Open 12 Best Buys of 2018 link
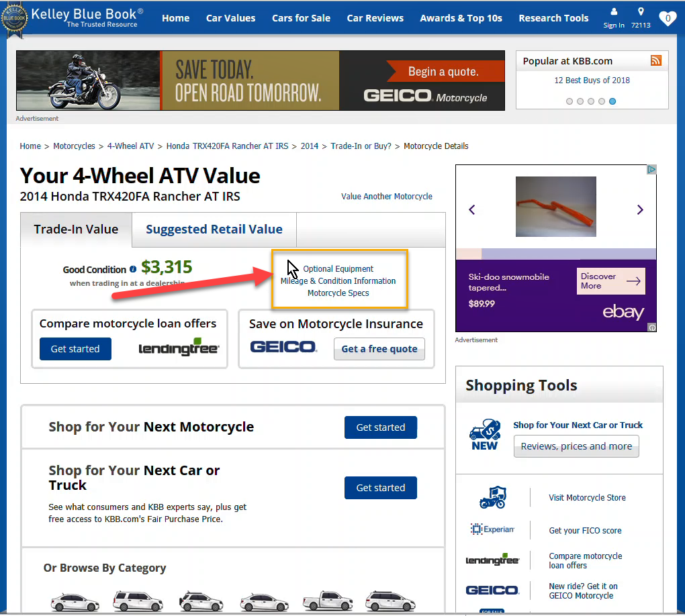This screenshot has width=685, height=616. click(x=592, y=81)
